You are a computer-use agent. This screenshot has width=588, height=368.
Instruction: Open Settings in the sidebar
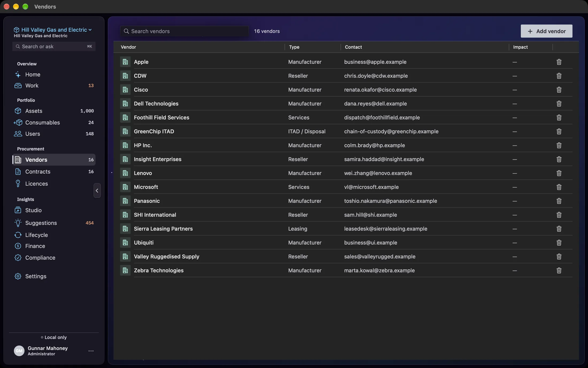(54, 276)
